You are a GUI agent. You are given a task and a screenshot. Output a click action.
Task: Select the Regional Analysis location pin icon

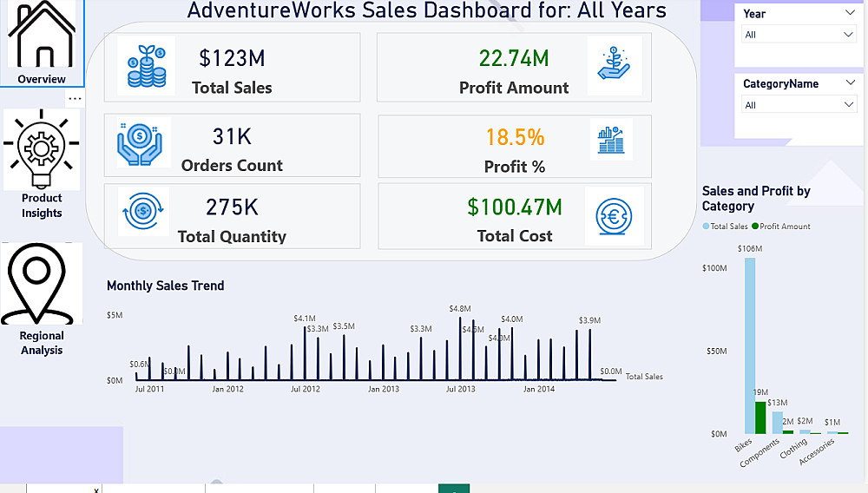pyautogui.click(x=41, y=283)
